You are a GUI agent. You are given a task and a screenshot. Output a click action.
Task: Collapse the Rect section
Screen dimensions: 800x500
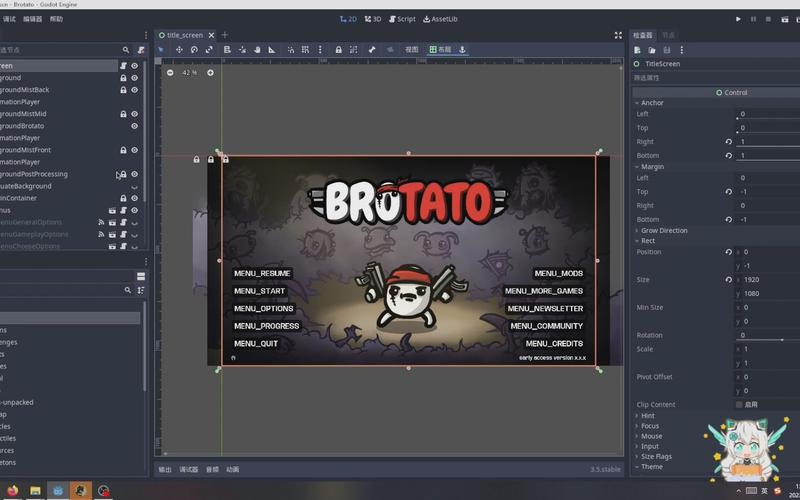pos(645,241)
